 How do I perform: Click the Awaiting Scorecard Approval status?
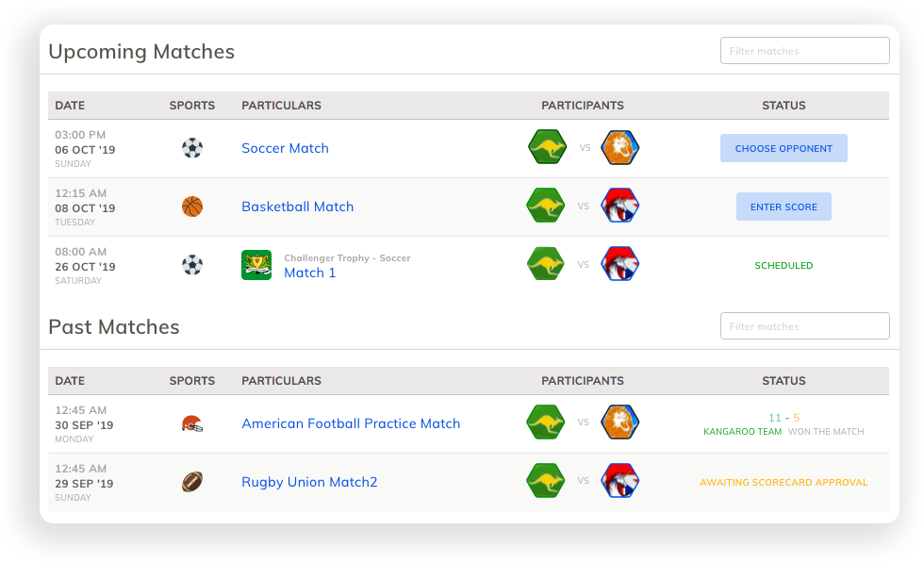tap(784, 483)
